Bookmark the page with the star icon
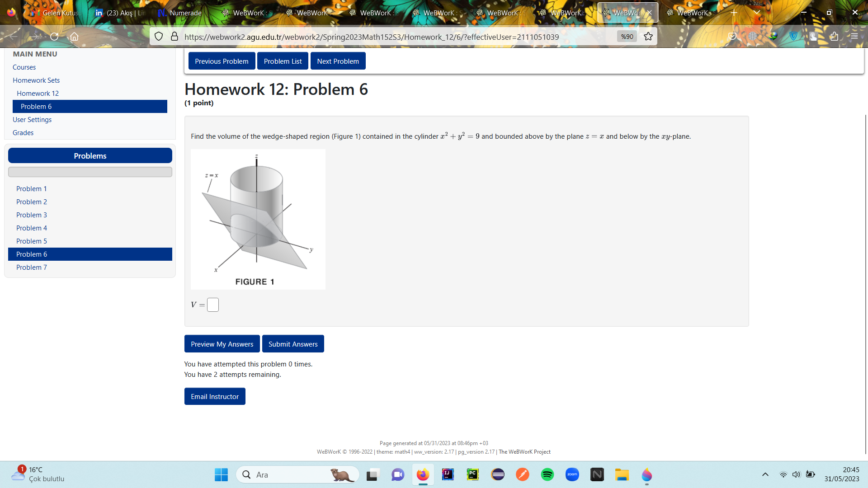The height and width of the screenshot is (488, 868). (x=648, y=36)
